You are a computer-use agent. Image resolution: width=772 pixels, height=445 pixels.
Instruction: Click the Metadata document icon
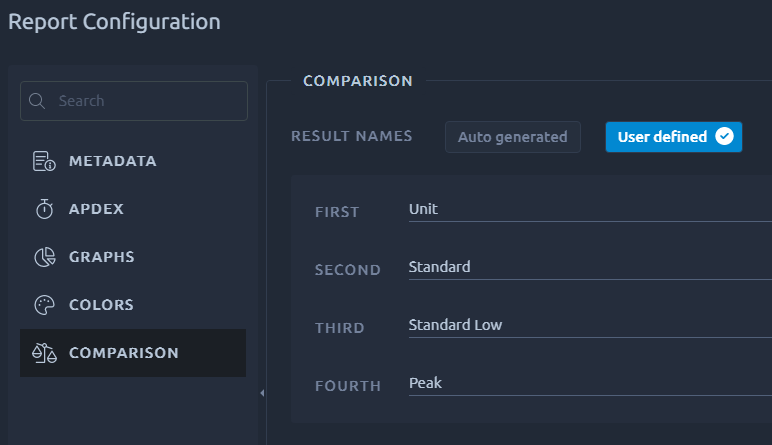tap(44, 161)
